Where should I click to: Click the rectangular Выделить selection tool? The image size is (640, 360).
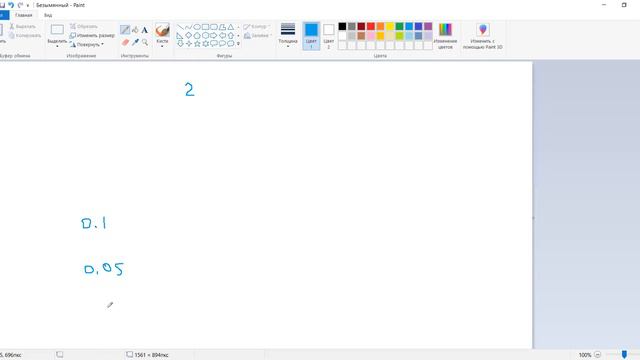tap(57, 29)
